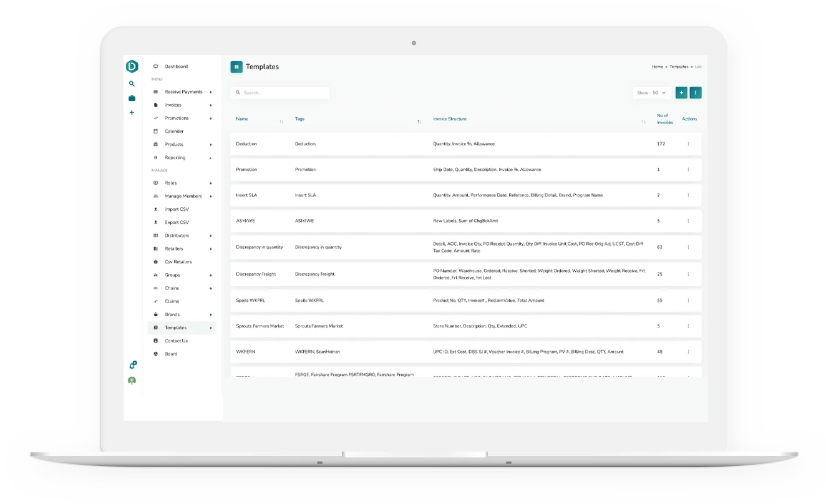This screenshot has width=826, height=504.
Task: Open search from the left rail magnifier
Action: click(x=132, y=84)
